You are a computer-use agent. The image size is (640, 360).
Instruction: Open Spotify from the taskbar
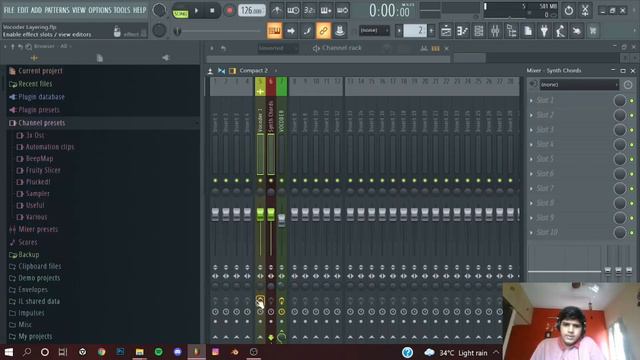point(158,352)
